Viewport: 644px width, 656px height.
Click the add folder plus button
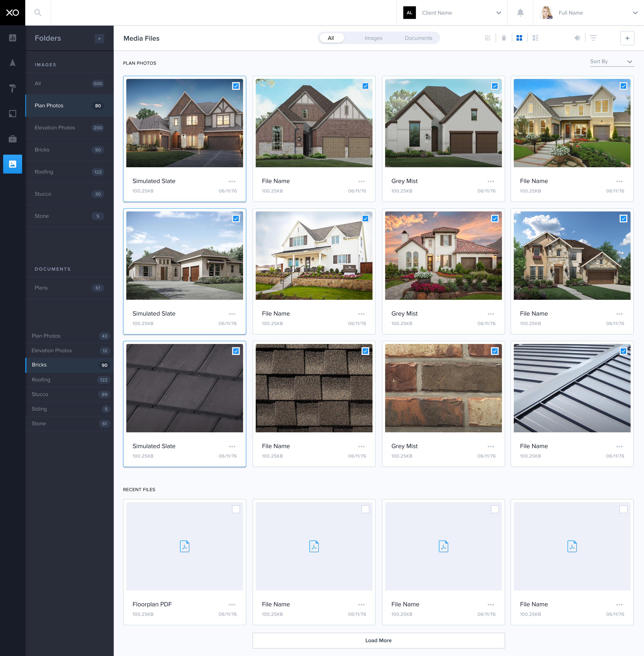click(99, 38)
